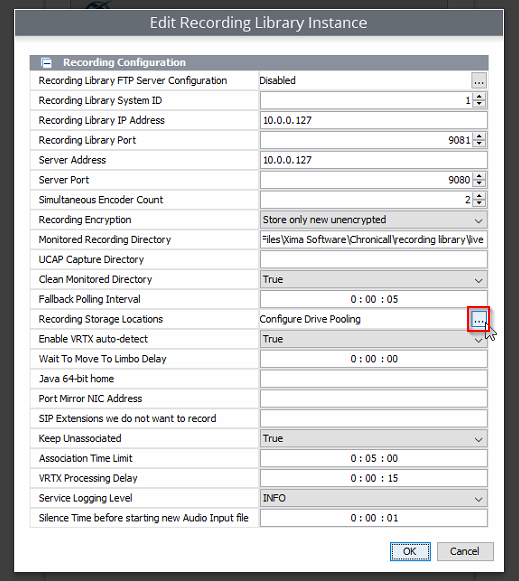Select 'Service Logging Level' label
519x581 pixels.
tap(86, 498)
